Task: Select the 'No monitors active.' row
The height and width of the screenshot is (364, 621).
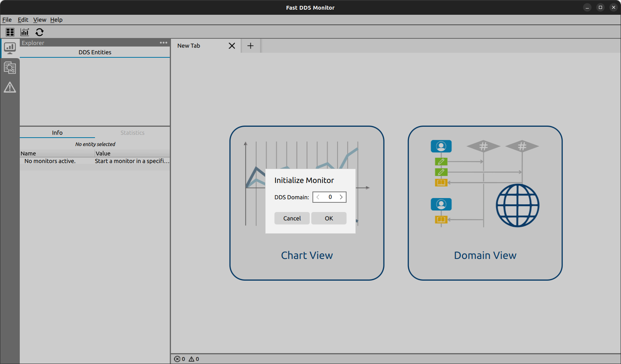Action: (x=95, y=161)
